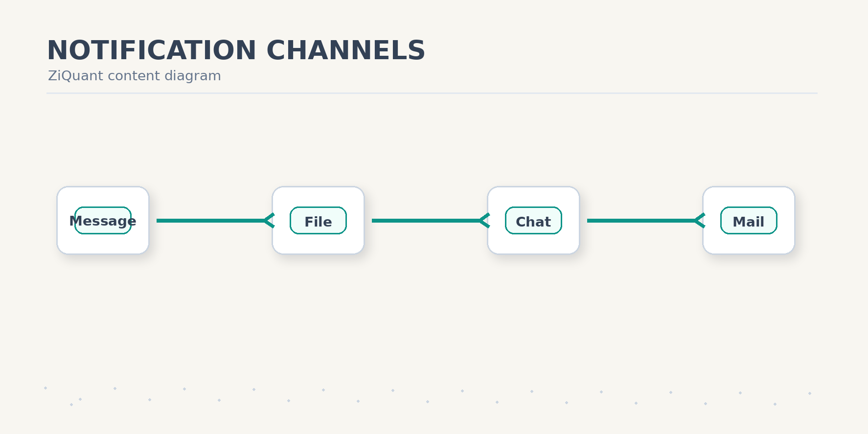
Task: Select the File card box
Action: click(x=318, y=220)
